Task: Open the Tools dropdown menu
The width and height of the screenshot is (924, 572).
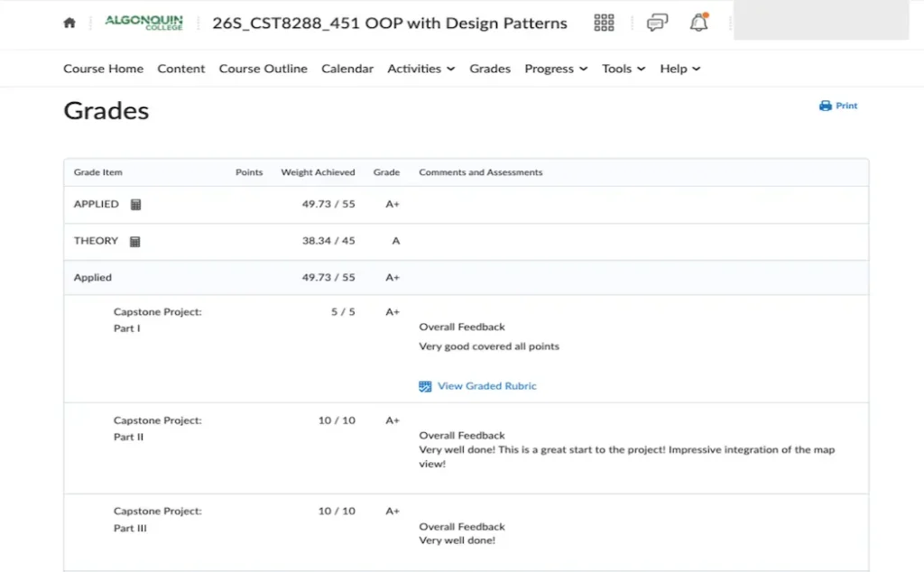Action: pyautogui.click(x=624, y=69)
